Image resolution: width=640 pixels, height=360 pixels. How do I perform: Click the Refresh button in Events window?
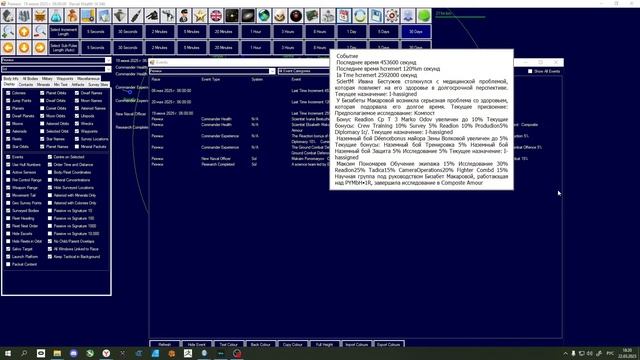pos(164,344)
